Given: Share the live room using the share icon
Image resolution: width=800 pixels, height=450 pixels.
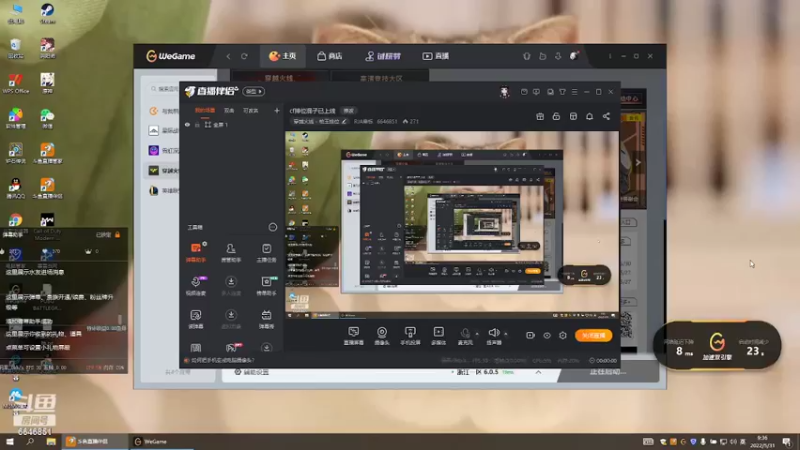Looking at the screenshot, I should 606,116.
